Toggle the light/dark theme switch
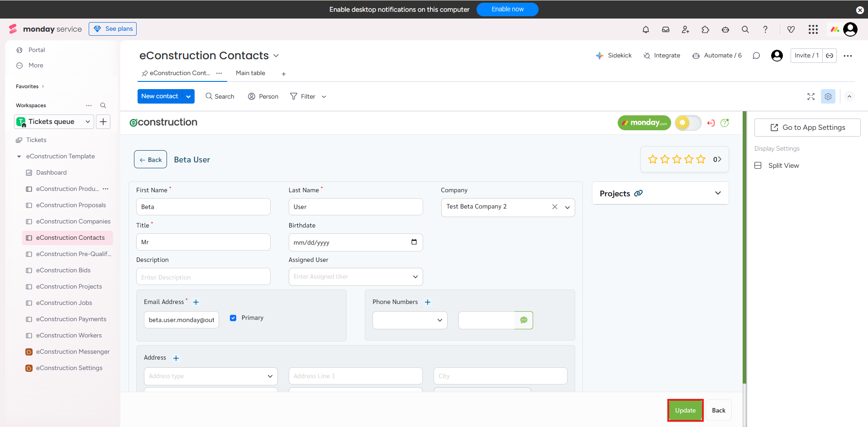 [687, 123]
